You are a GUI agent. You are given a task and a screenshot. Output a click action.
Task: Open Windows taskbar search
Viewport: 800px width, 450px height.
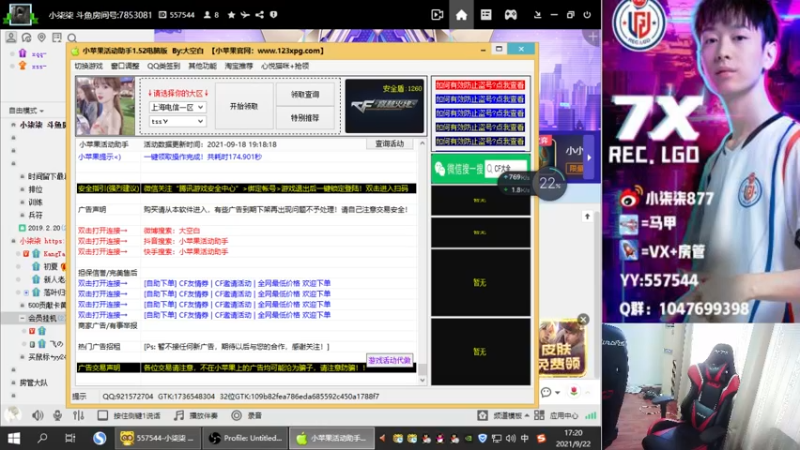pyautogui.click(x=42, y=438)
